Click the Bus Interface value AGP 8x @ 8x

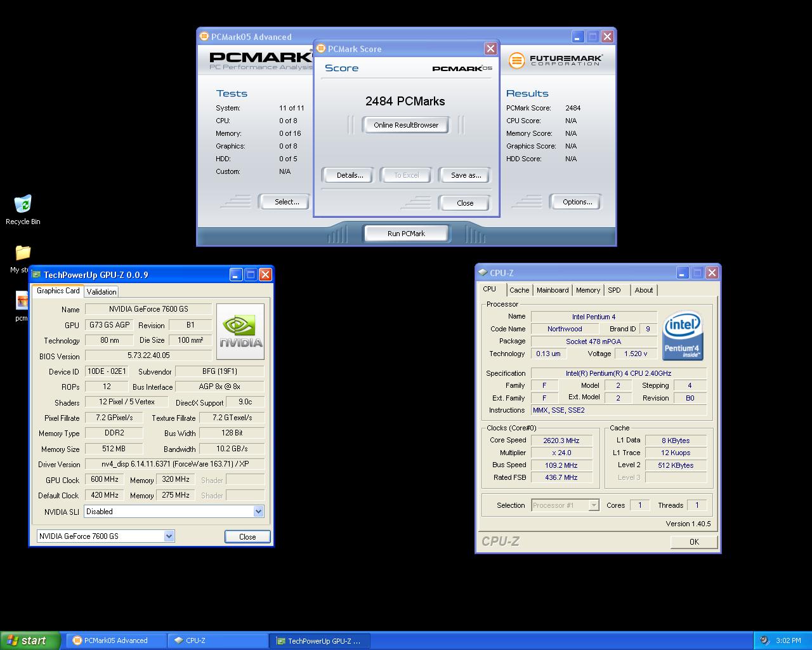(219, 387)
